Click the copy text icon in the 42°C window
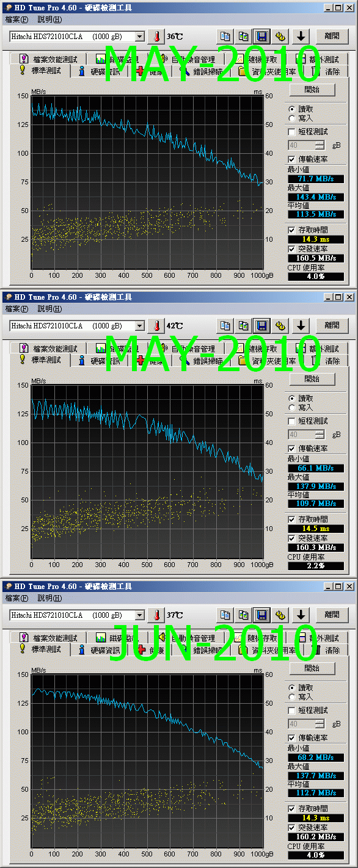The image size is (358, 868). [225, 325]
